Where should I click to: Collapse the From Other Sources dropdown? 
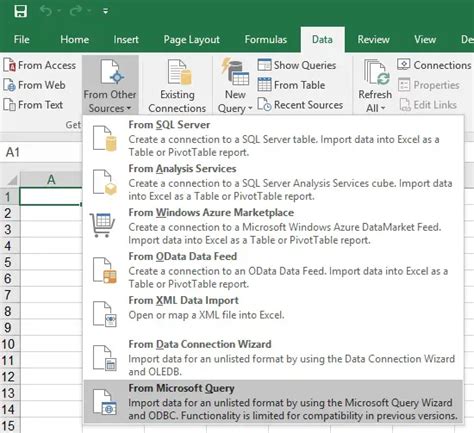[x=110, y=86]
